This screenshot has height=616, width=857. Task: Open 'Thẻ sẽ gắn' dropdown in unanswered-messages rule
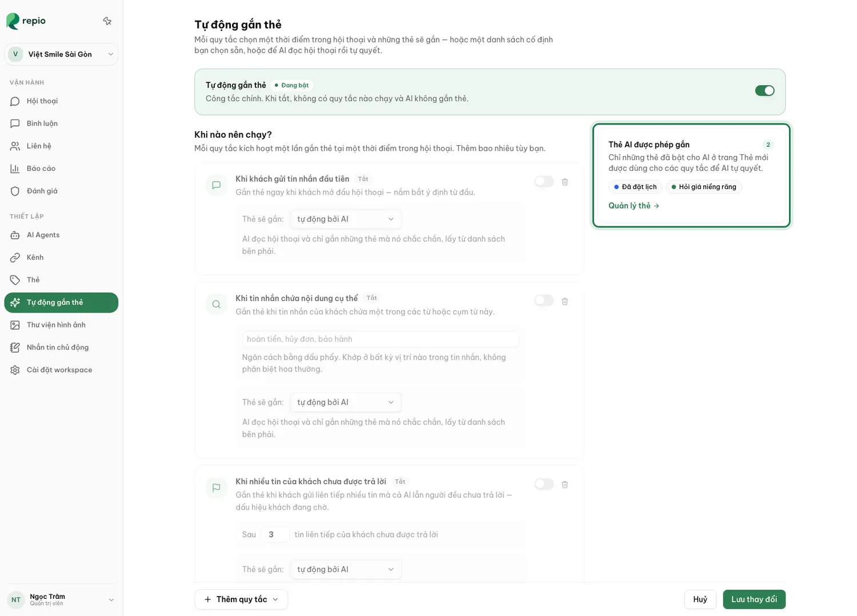pyautogui.click(x=346, y=570)
